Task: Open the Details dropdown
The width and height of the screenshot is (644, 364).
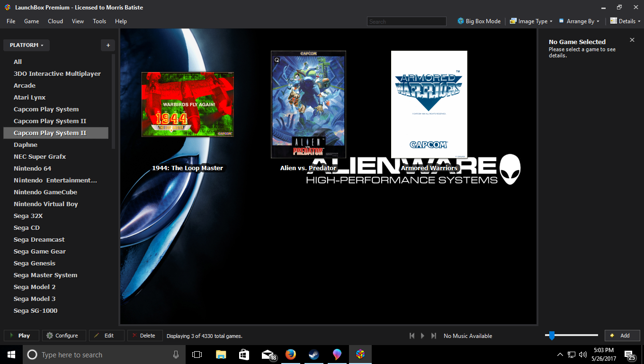Action: pyautogui.click(x=625, y=21)
